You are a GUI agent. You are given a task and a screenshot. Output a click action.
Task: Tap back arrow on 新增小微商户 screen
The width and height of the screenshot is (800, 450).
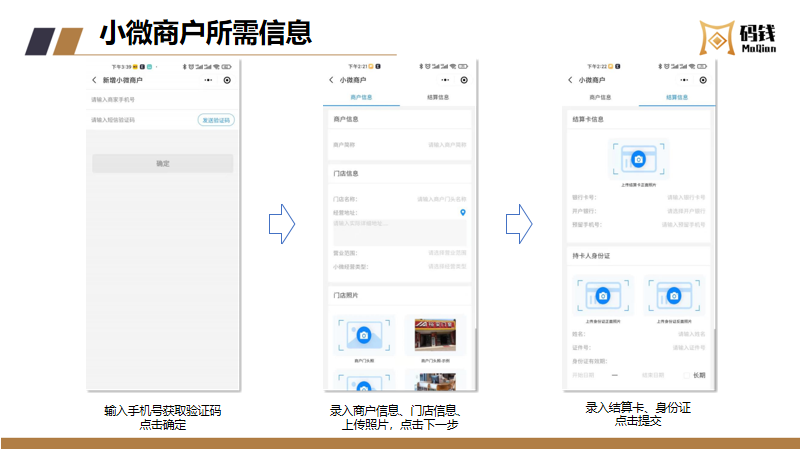click(95, 79)
